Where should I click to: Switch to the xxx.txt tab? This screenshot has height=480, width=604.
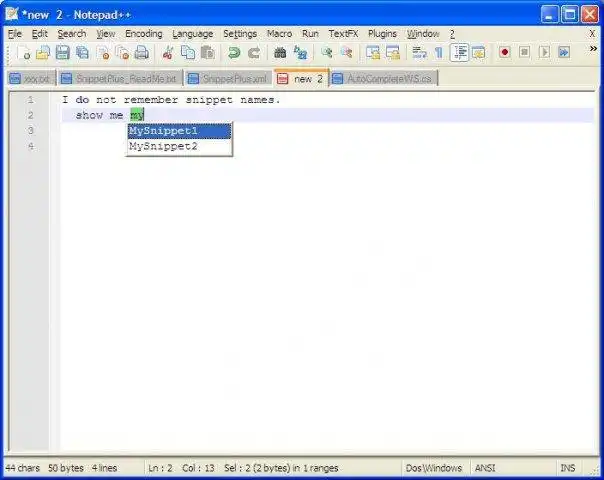tap(31, 79)
